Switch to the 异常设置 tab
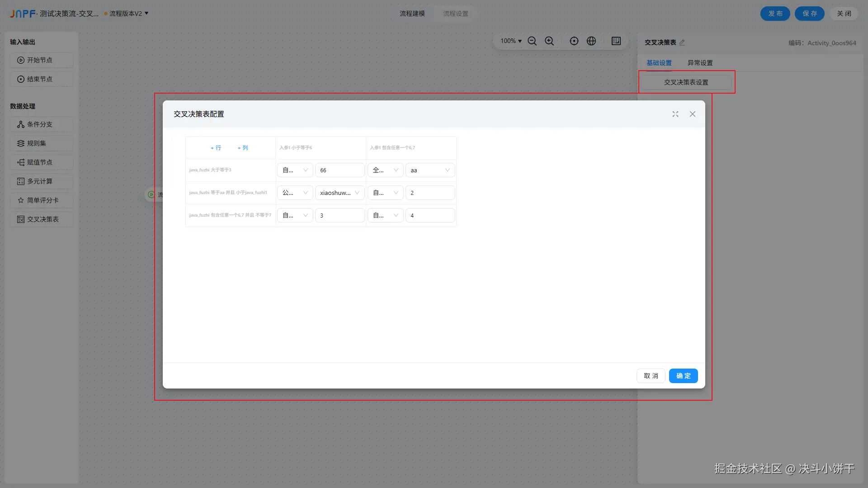Image resolution: width=868 pixels, height=488 pixels. click(x=700, y=63)
